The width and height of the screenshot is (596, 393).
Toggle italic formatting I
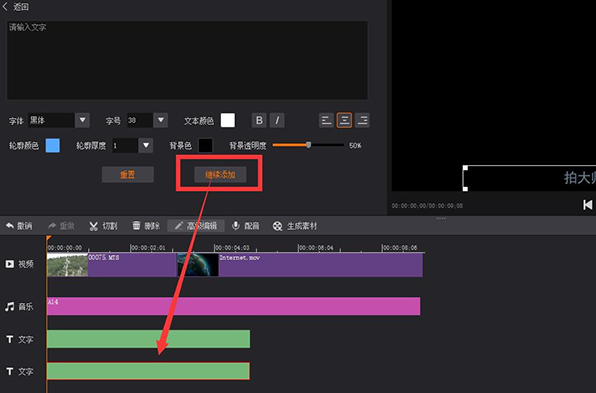(x=277, y=120)
